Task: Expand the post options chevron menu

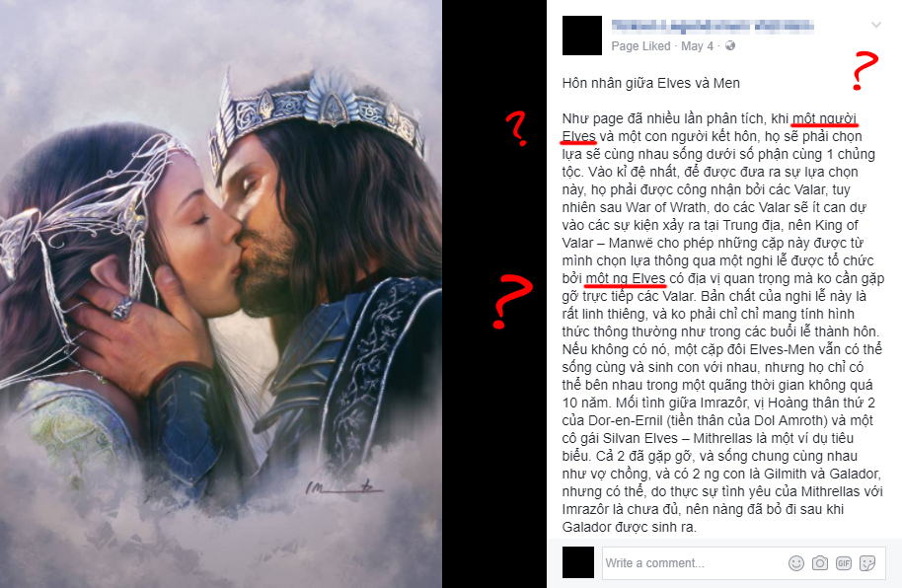Action: pyautogui.click(x=876, y=25)
